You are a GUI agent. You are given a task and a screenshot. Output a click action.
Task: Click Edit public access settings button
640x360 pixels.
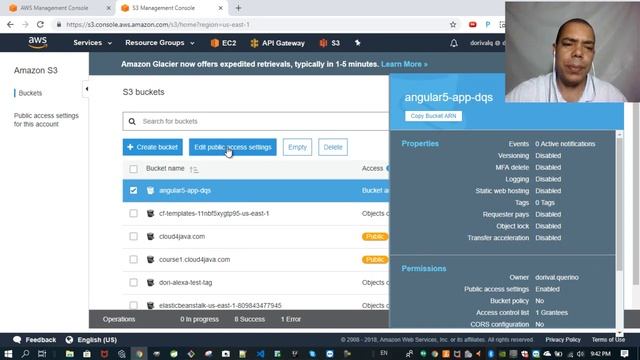coord(233,147)
